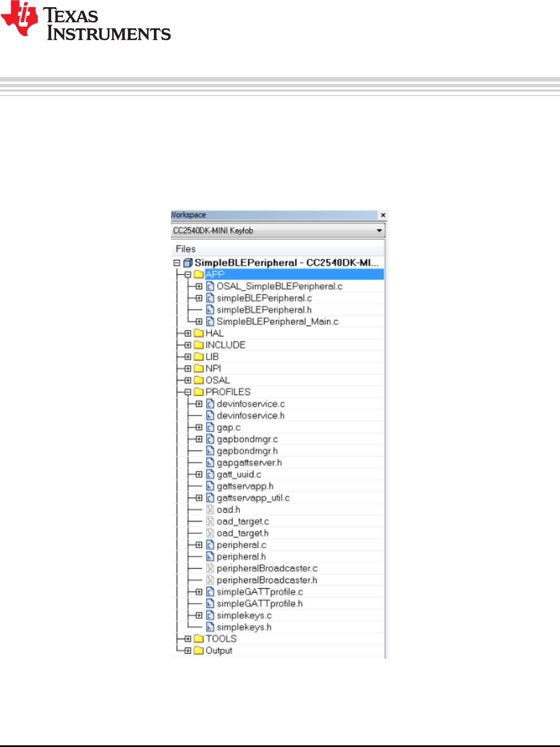Select the gattservapp_util.c file name
This screenshot has width=560, height=747.
(253, 498)
